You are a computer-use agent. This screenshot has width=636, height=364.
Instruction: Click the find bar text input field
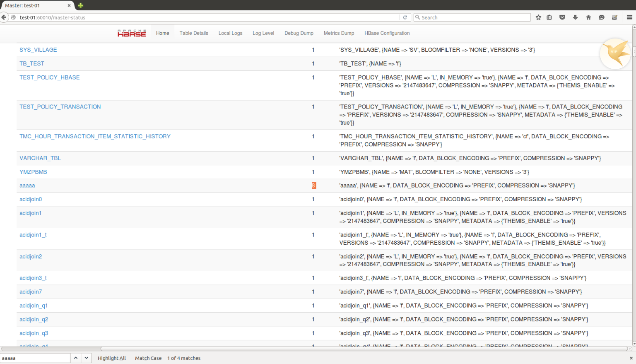pyautogui.click(x=35, y=358)
